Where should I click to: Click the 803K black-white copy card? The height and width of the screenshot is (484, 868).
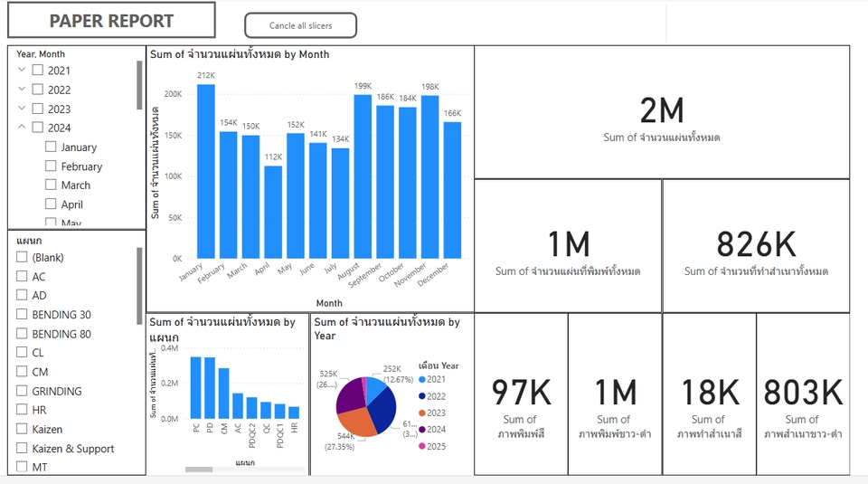click(x=803, y=394)
